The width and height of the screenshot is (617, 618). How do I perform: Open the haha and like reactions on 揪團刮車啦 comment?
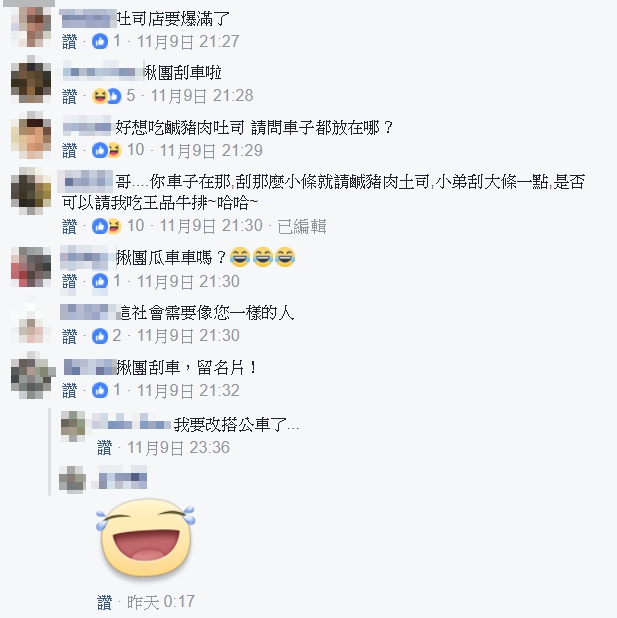(106, 96)
